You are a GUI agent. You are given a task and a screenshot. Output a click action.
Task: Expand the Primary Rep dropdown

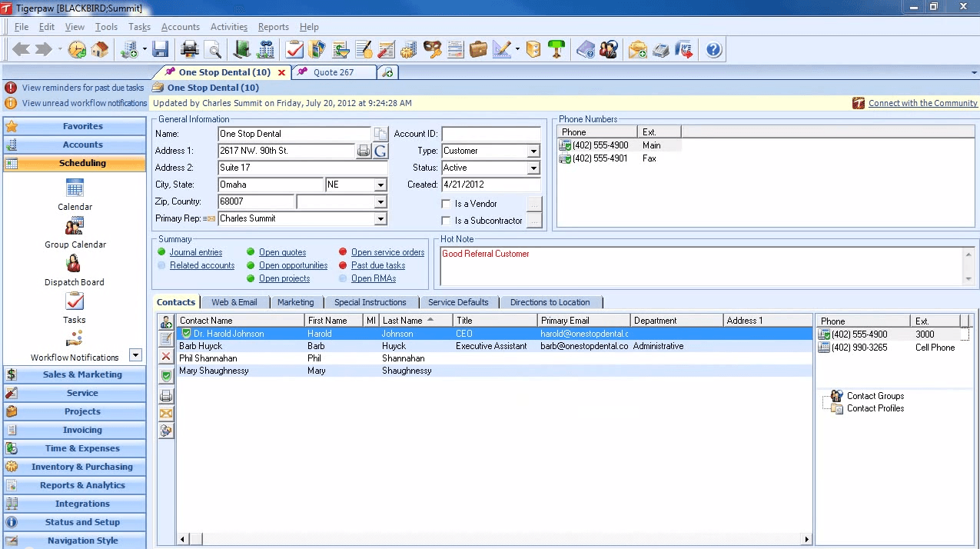pos(380,218)
